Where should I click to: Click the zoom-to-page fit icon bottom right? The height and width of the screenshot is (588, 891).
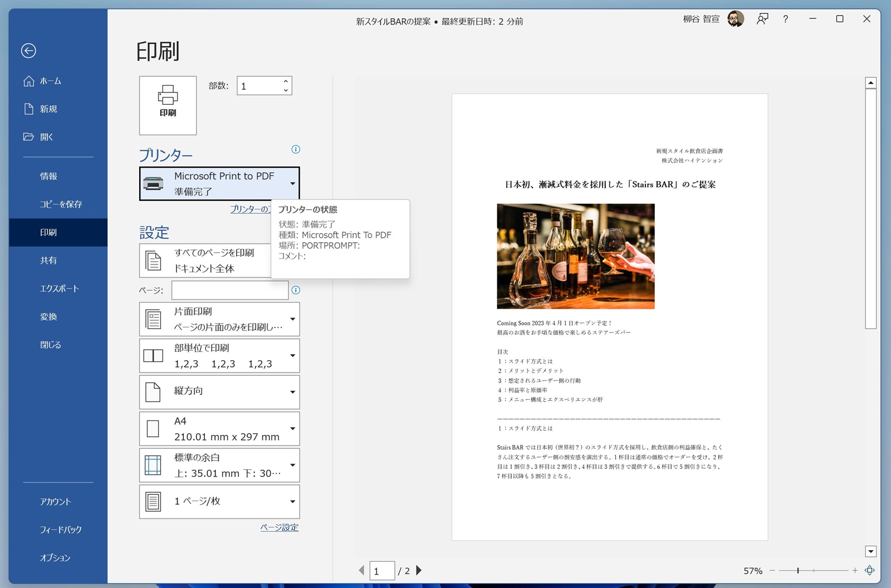point(870,570)
